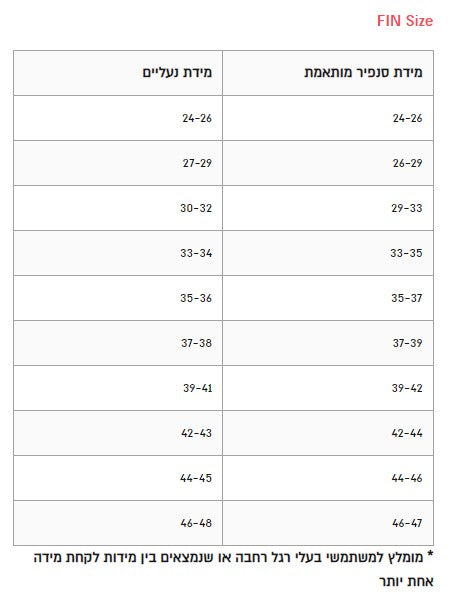Click the wide-foot recommendation footnote text
Image resolution: width=450 pixels, height=603 pixels.
click(233, 569)
